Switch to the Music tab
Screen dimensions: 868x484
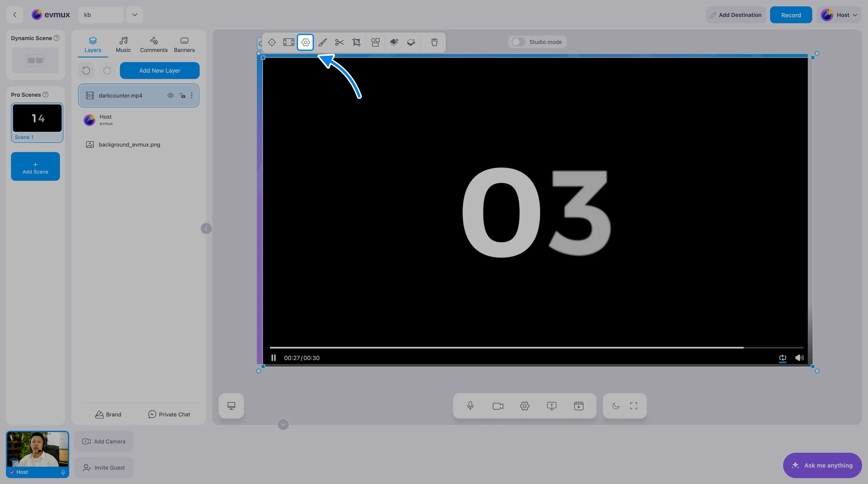[x=123, y=45]
